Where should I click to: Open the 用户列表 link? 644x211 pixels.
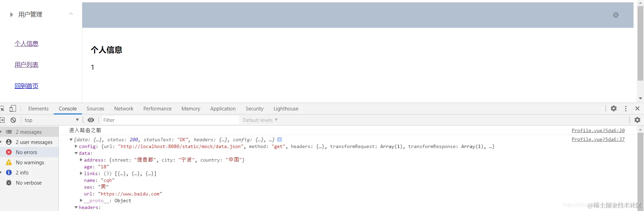point(26,64)
